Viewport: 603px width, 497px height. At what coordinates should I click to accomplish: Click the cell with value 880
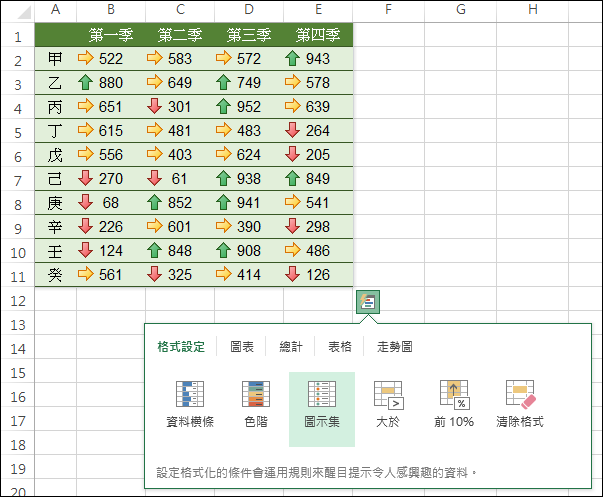tap(111, 83)
